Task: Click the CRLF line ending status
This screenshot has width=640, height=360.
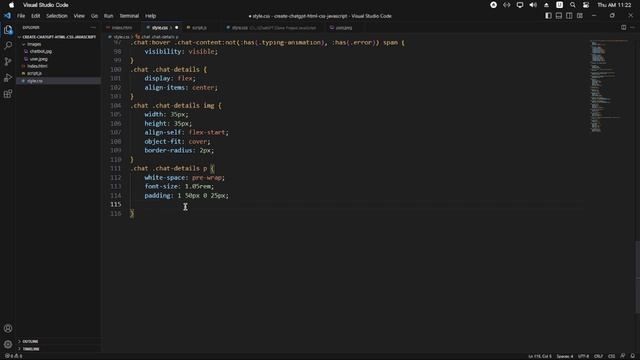Action: click(x=599, y=356)
